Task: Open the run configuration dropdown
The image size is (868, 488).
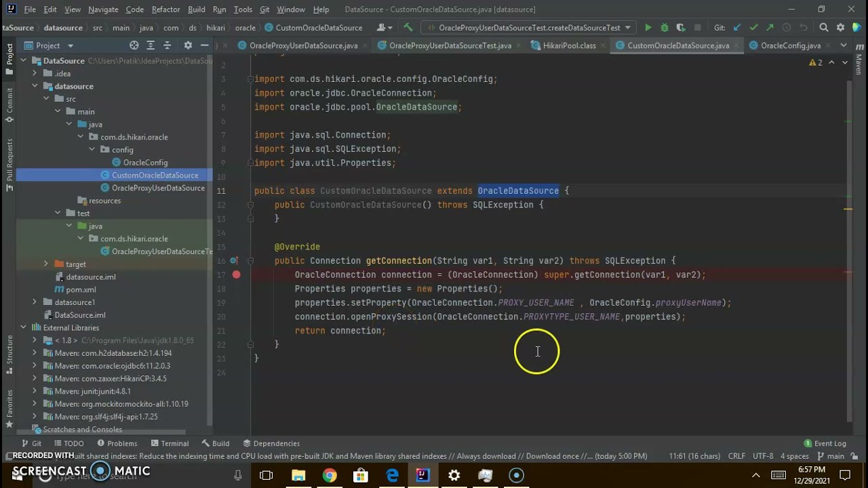Action: pos(529,28)
